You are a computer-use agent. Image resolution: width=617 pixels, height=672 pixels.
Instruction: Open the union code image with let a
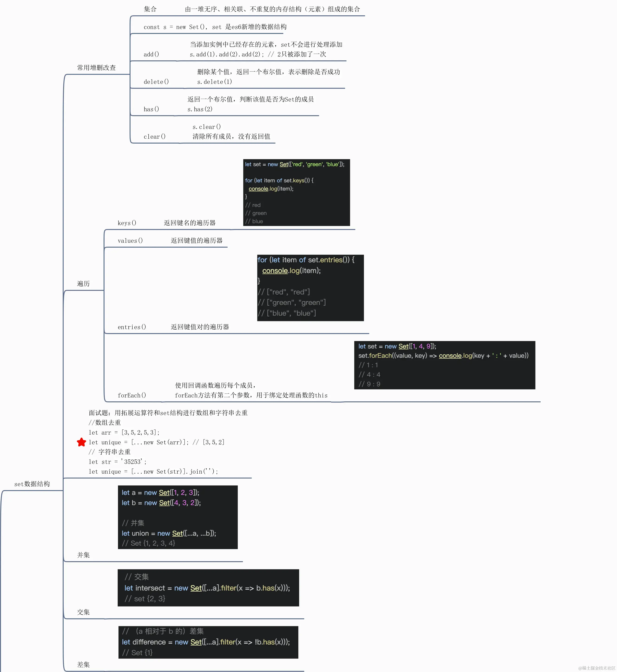pos(178,517)
